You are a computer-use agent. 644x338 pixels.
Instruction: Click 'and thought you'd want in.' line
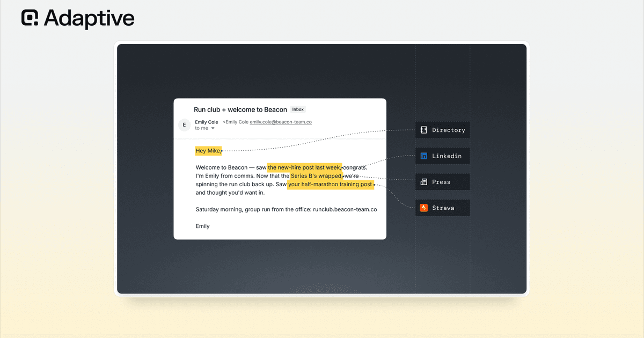(x=230, y=193)
